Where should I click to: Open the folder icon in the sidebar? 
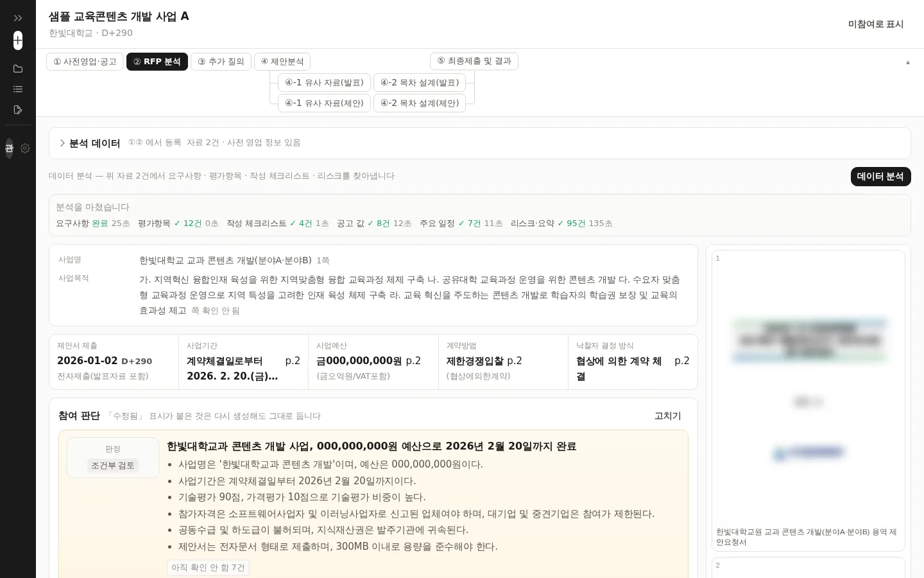tap(18, 69)
